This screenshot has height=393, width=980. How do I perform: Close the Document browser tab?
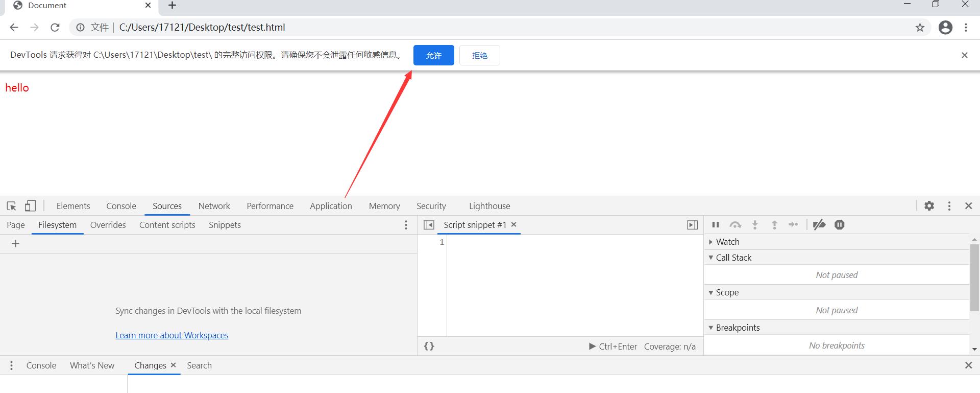(148, 5)
